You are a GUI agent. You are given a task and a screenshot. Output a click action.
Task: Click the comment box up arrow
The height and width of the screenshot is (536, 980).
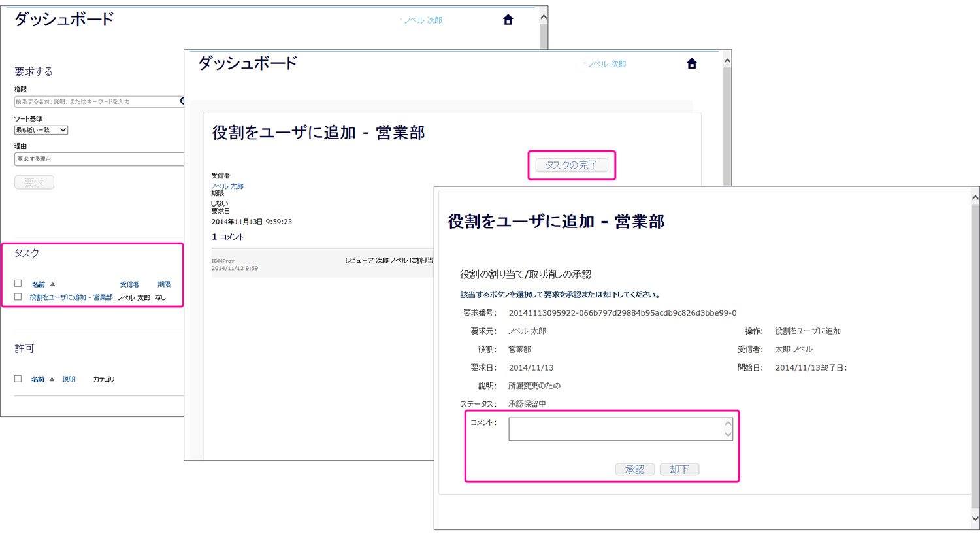coord(728,423)
